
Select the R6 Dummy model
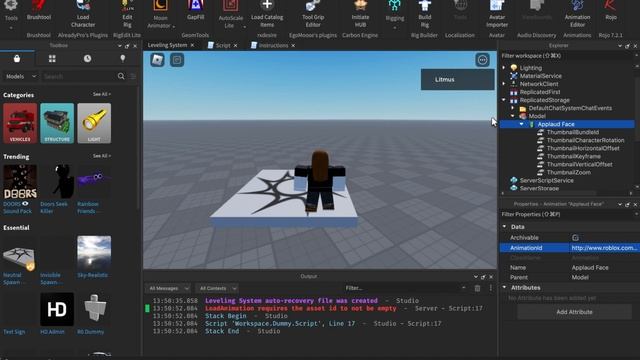click(x=94, y=309)
